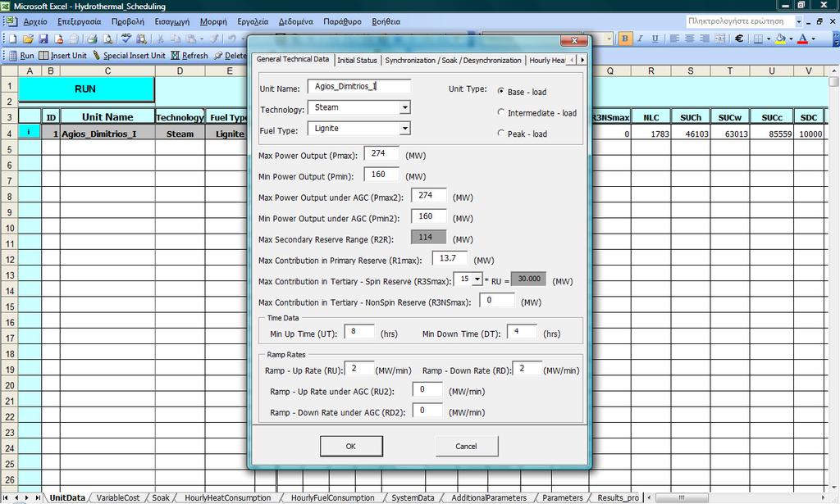Screen dimensions: 840x504
Task: Apply Euro currency format
Action: click(739, 39)
